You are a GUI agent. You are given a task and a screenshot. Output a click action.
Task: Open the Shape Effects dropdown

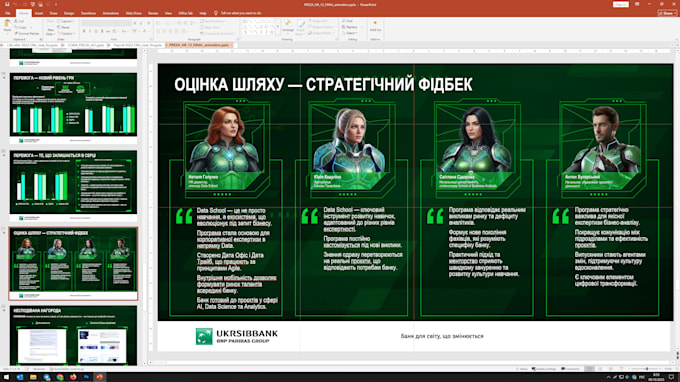tap(322, 33)
